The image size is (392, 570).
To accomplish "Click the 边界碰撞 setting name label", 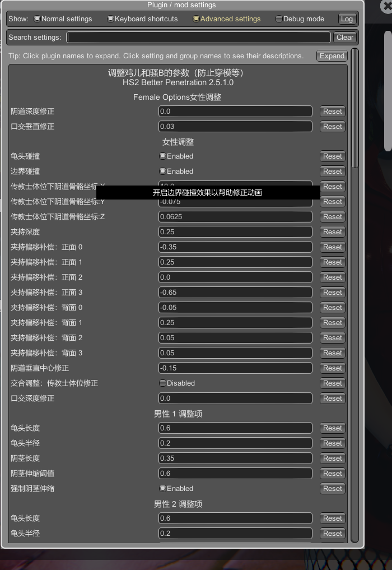I will point(25,171).
